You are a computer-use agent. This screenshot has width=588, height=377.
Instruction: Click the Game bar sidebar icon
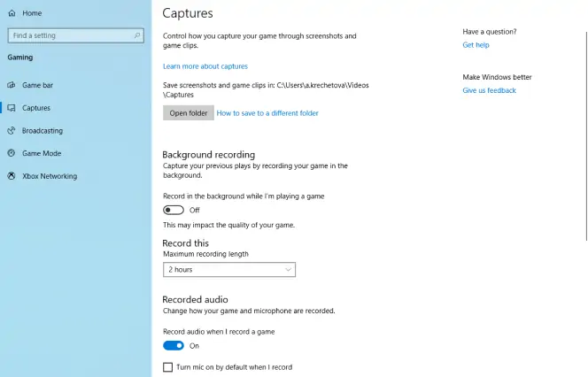pos(12,85)
